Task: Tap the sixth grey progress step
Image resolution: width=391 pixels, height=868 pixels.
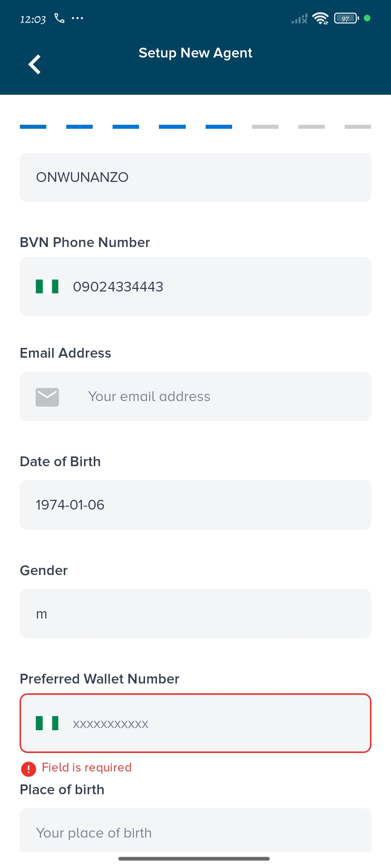Action: [265, 127]
